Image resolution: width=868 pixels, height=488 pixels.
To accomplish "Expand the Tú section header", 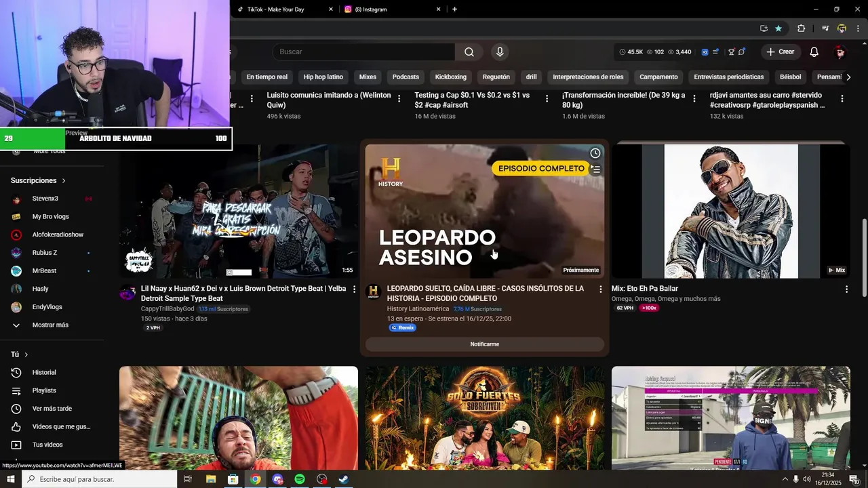I will (19, 354).
